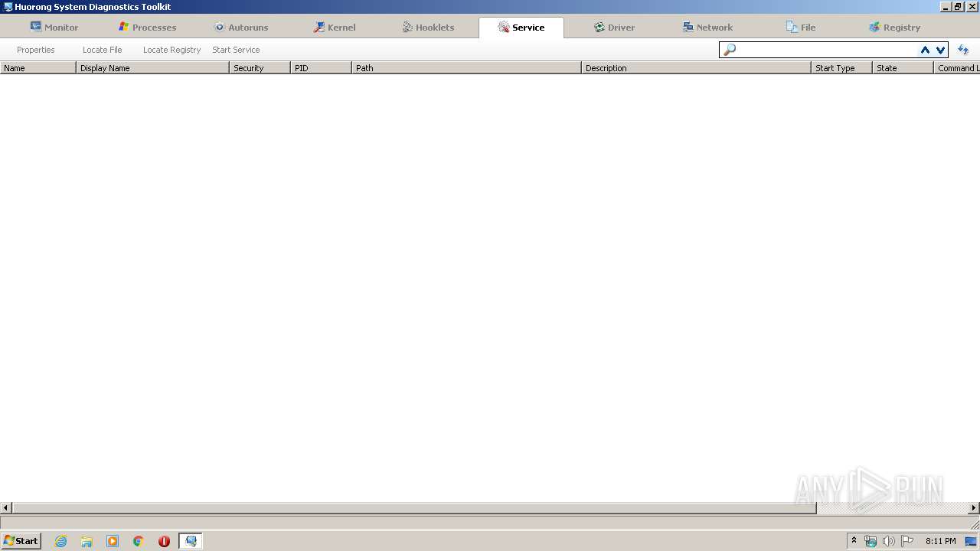This screenshot has height=551, width=980.
Task: Close the Huorong Toolkit window
Action: 972,7
